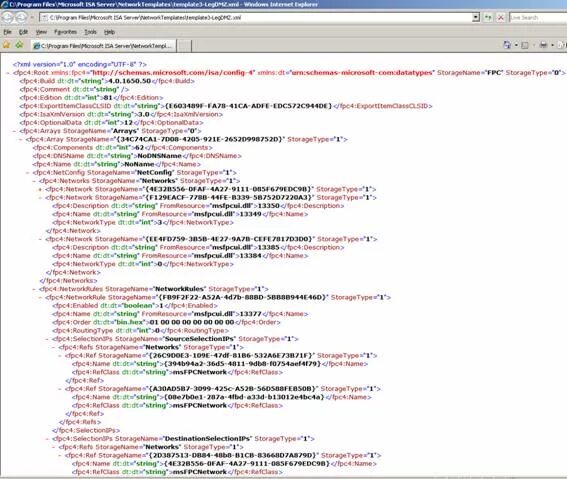Image resolution: width=567 pixels, height=479 pixels.
Task: Click the Live Search box
Action: (538, 18)
